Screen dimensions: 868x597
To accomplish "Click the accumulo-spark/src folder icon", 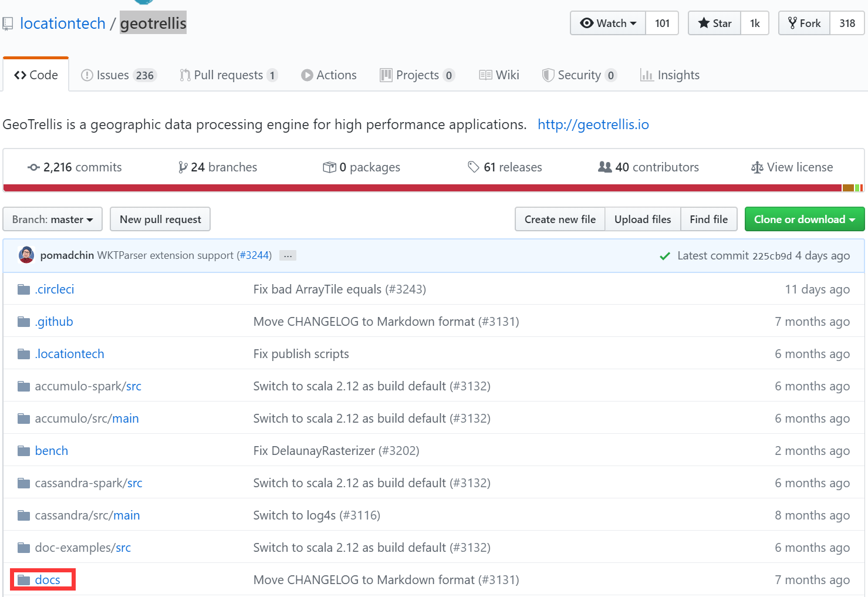I will point(23,386).
